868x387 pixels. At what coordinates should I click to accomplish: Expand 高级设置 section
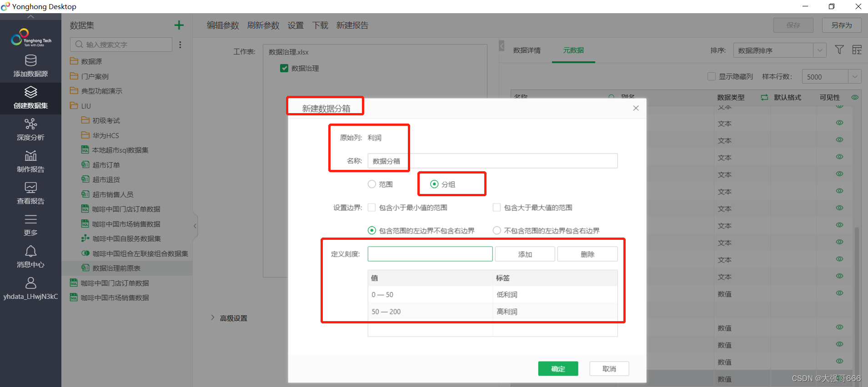point(229,318)
